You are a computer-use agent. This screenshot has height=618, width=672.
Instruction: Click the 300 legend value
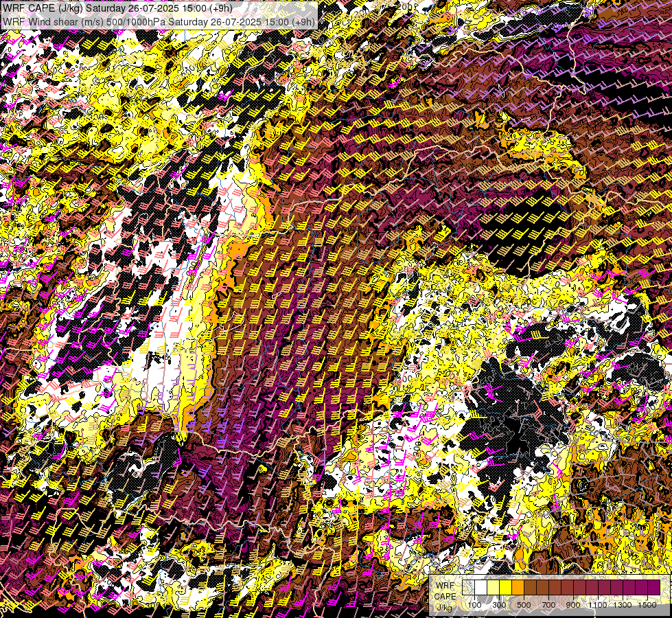coord(499,605)
